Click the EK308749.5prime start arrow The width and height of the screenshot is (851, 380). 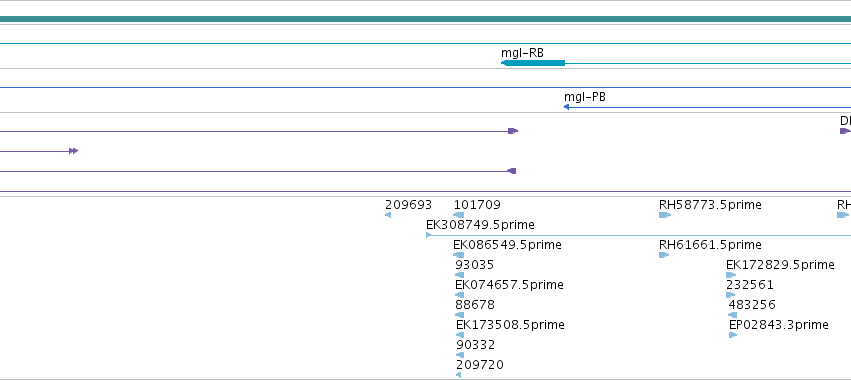coord(429,235)
